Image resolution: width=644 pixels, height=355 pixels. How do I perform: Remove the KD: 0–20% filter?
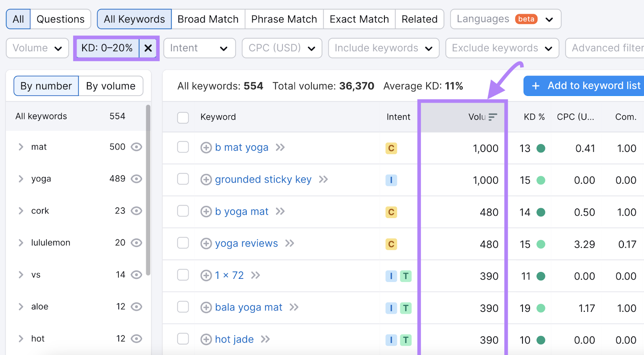[x=148, y=48]
